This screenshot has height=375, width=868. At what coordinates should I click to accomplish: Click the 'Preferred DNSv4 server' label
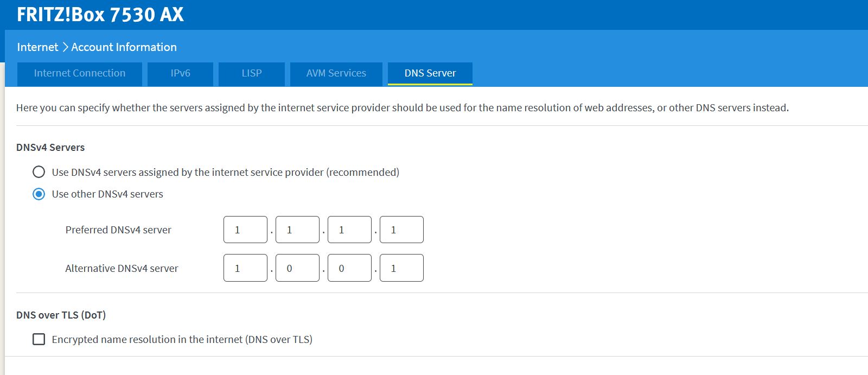pyautogui.click(x=118, y=230)
